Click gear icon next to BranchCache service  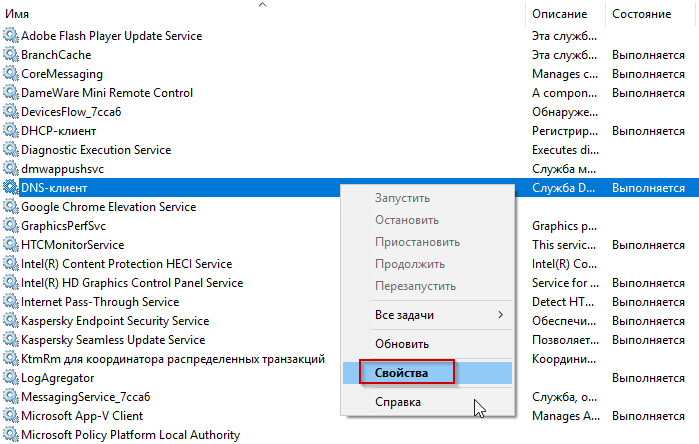pos(11,55)
